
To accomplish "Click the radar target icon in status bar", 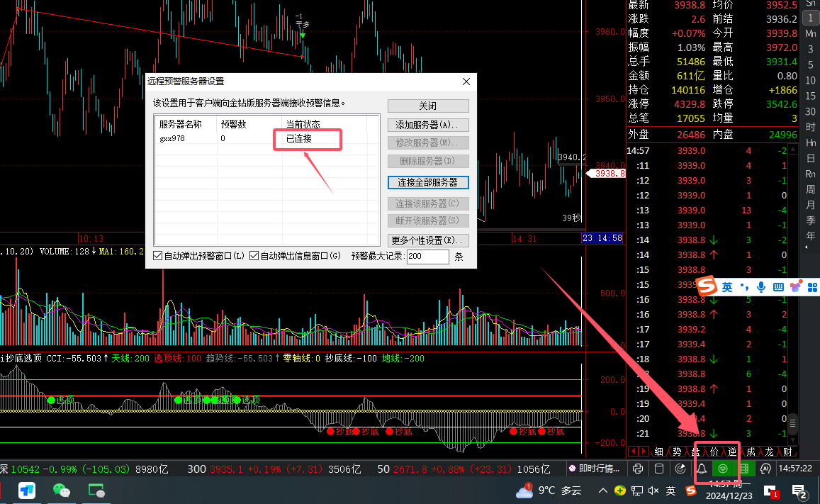I will [680, 469].
